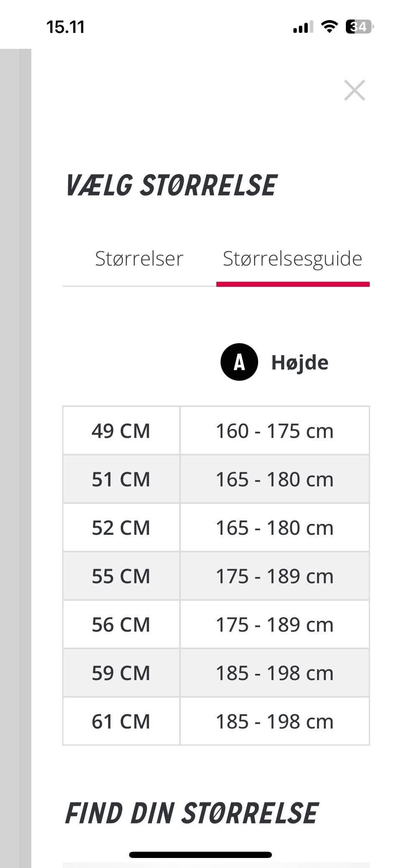
Task: Select the Størrelsesguide tab
Action: [x=292, y=258]
